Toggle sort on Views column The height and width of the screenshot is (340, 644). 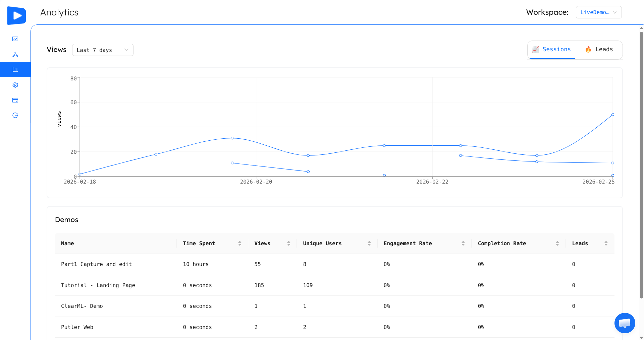click(x=288, y=244)
